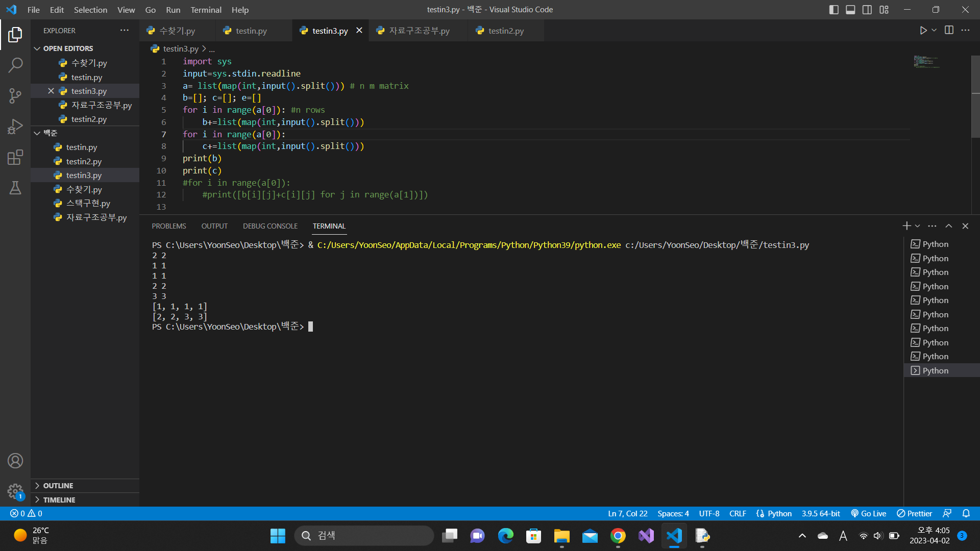Toggle bottom panel layout button
The width and height of the screenshot is (980, 551).
point(850,10)
